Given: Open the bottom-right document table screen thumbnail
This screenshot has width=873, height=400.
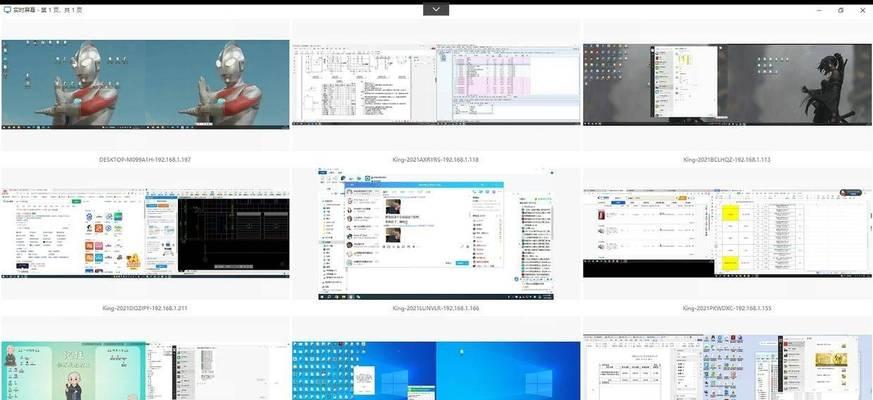Looking at the screenshot, I should pyautogui.click(x=728, y=367).
